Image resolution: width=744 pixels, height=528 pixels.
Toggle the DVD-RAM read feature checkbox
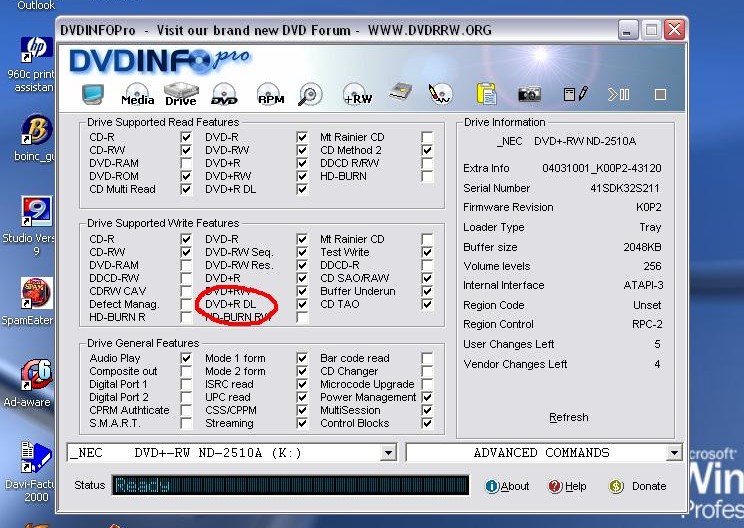point(186,163)
